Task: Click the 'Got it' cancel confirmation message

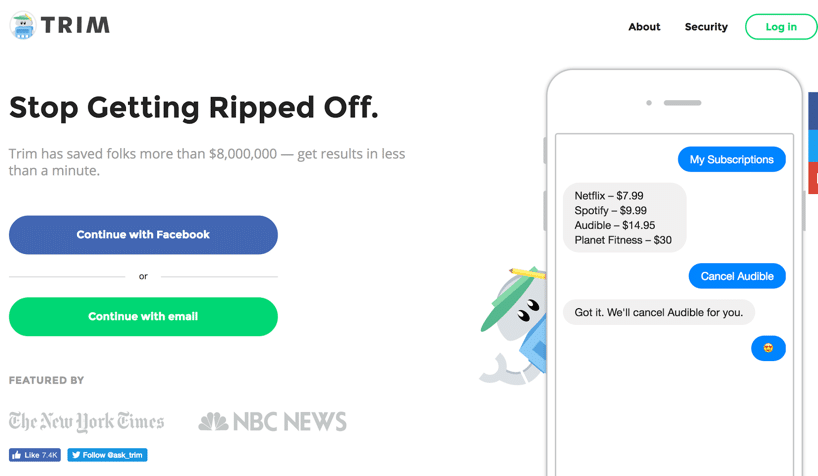Action: (659, 312)
